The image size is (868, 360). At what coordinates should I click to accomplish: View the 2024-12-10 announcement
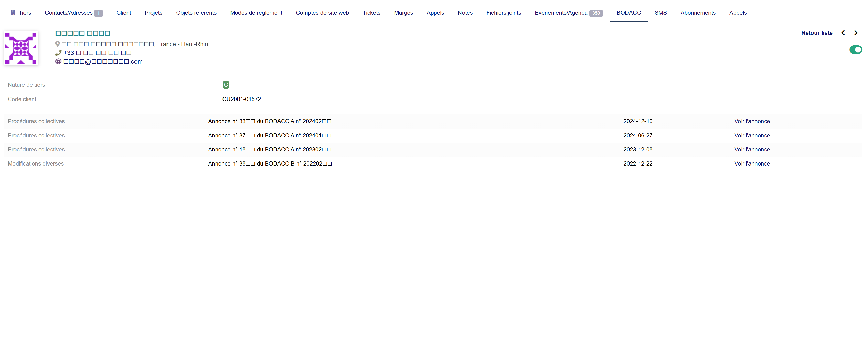point(752,121)
